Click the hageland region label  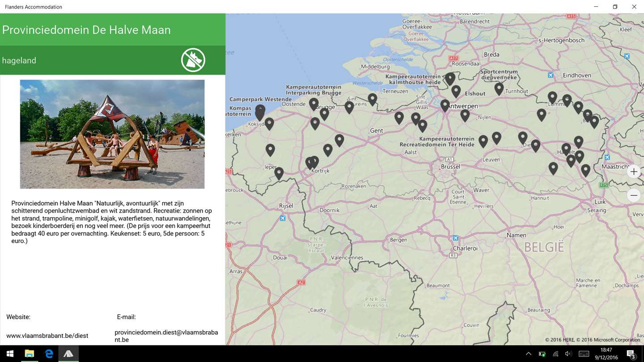tap(19, 60)
